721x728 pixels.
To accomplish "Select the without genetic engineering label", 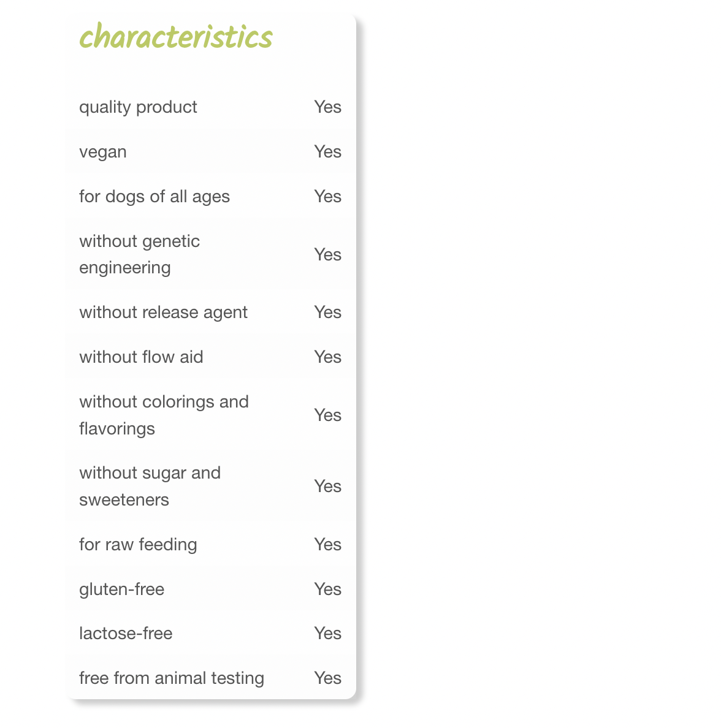I will 140,254.
